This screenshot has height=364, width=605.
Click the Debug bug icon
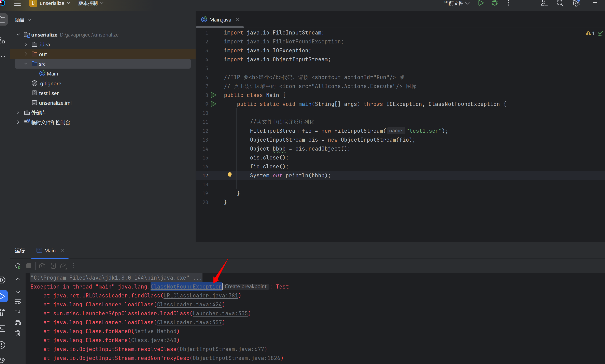tap(495, 3)
